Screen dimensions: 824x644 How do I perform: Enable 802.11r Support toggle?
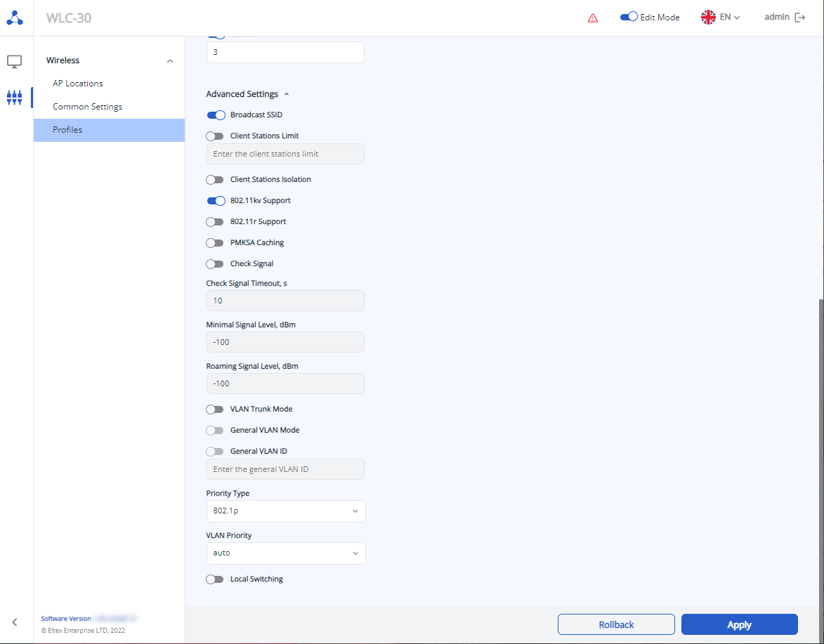[x=215, y=222]
